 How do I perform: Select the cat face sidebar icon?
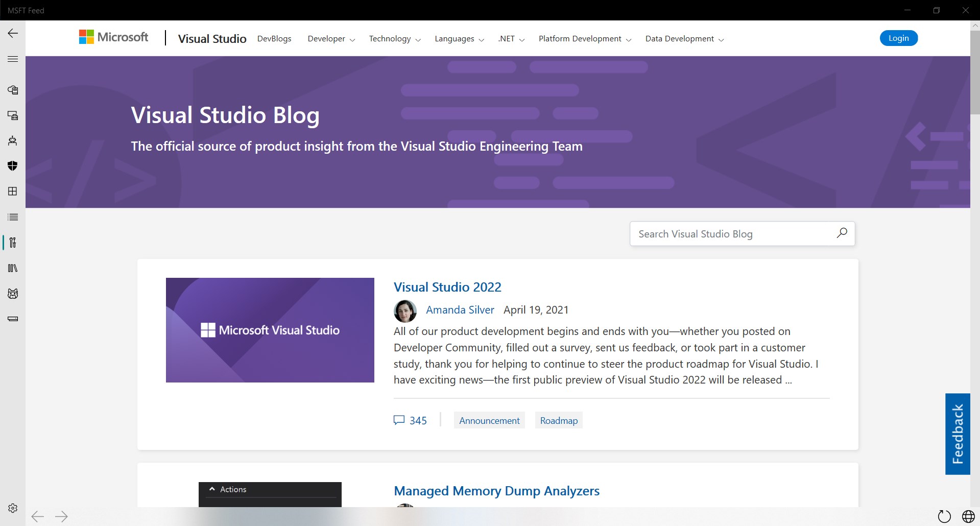13,294
